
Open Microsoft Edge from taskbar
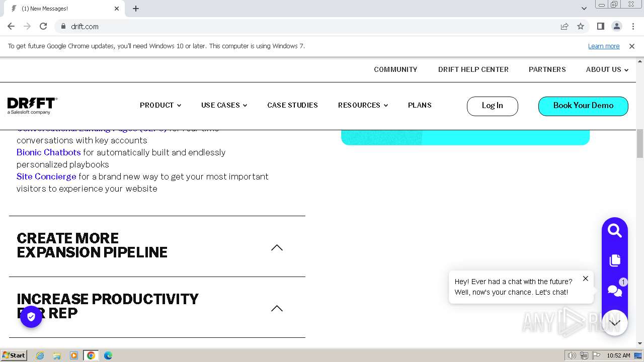point(108,355)
